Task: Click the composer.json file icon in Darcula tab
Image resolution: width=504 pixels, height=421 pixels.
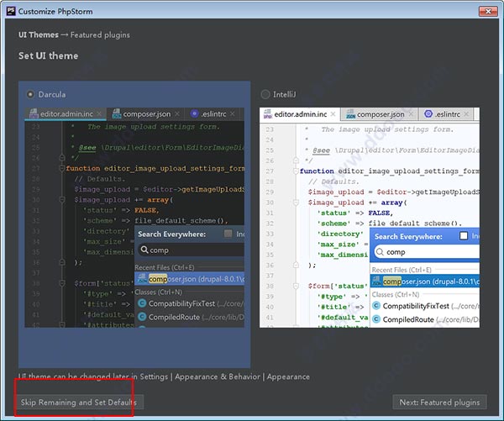Action: click(117, 113)
